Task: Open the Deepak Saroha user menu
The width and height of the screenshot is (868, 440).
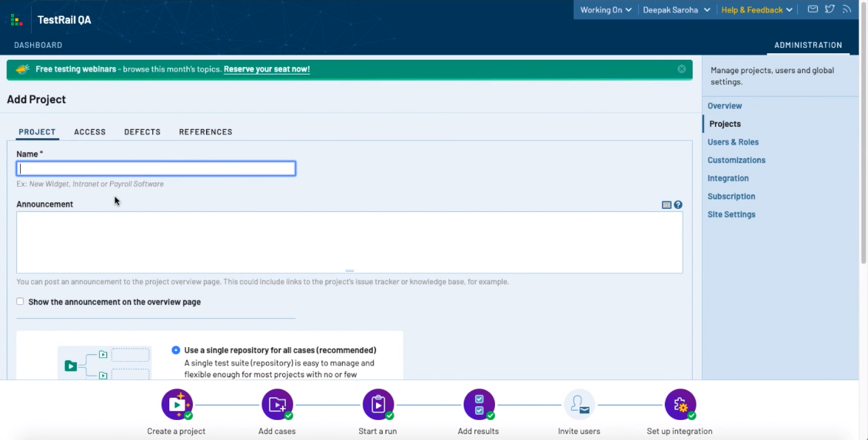Action: (x=676, y=10)
